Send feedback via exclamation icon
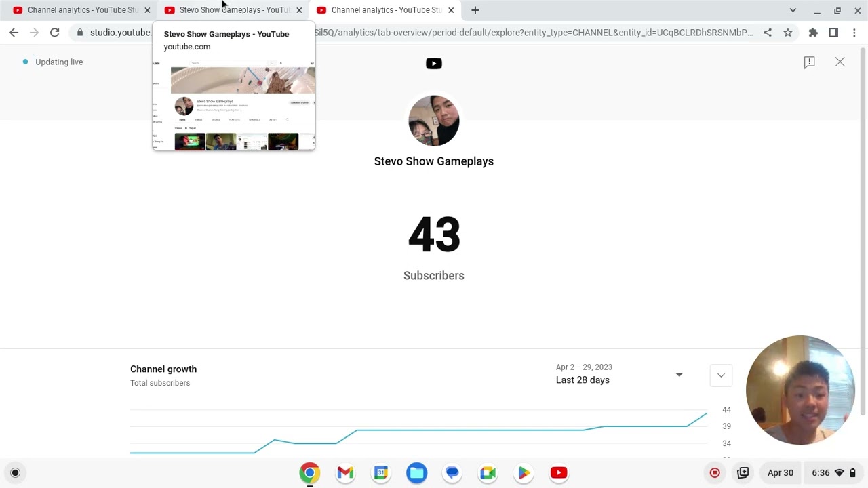This screenshot has width=868, height=488. click(x=809, y=62)
